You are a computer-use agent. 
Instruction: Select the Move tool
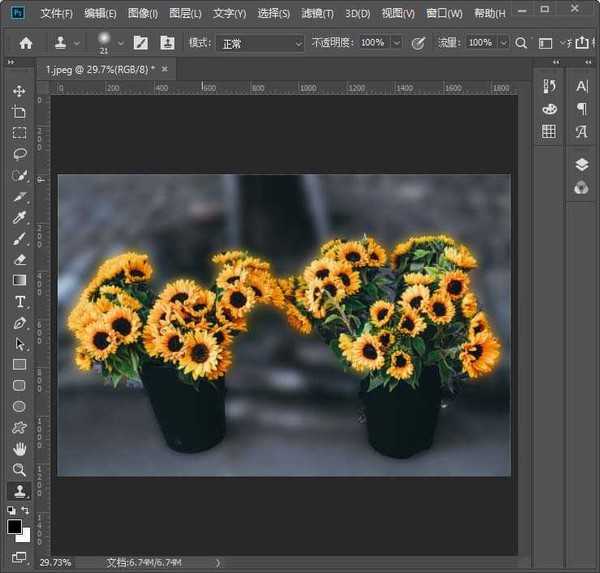(x=19, y=91)
